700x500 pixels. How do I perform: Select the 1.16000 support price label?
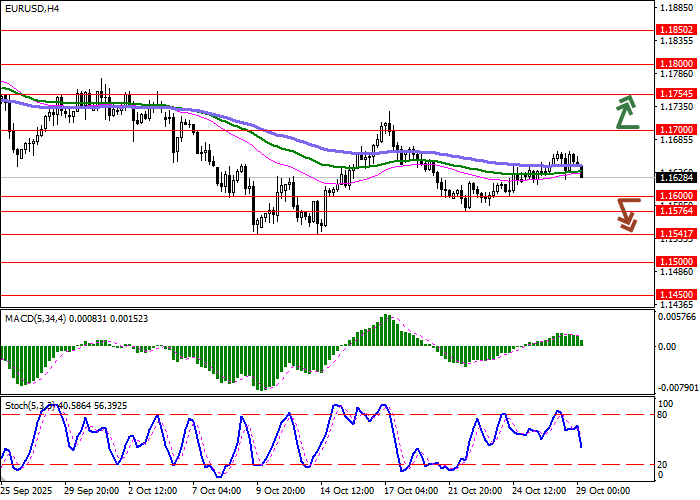click(677, 196)
